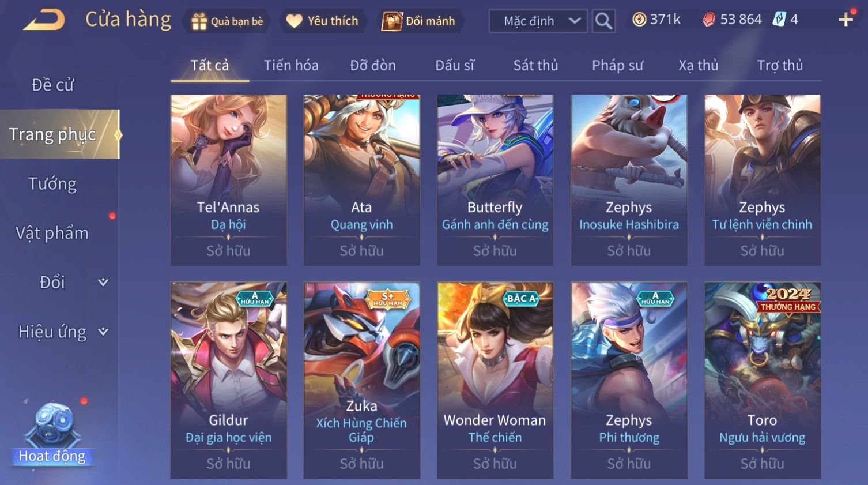The image size is (868, 485).
Task: Go to Tướng in the sidebar
Action: (52, 184)
